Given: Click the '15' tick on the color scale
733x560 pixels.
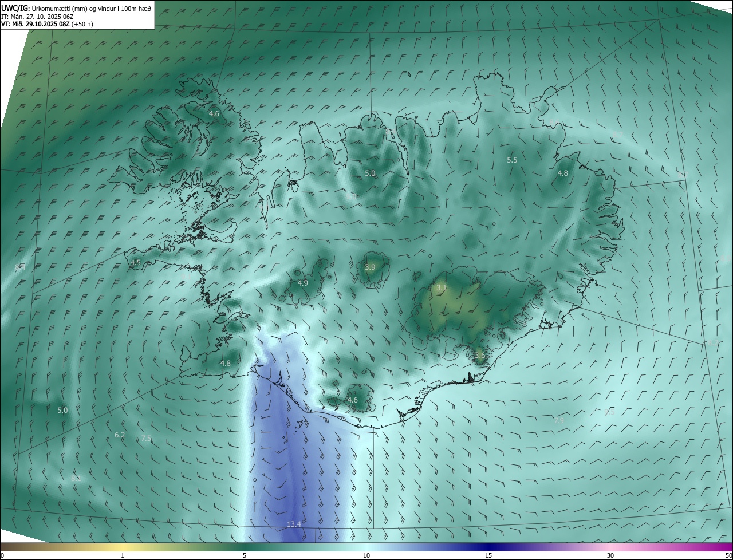Looking at the screenshot, I should point(488,555).
